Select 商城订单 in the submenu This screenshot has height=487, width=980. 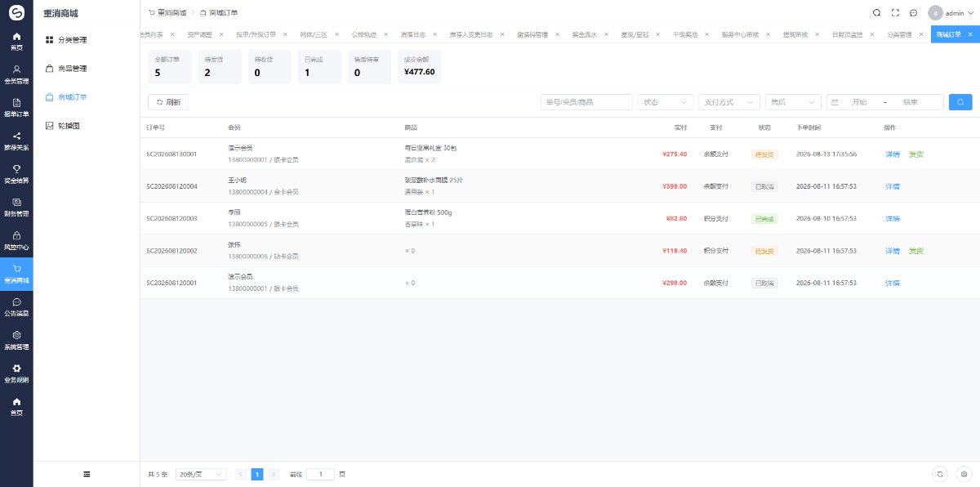(87, 97)
